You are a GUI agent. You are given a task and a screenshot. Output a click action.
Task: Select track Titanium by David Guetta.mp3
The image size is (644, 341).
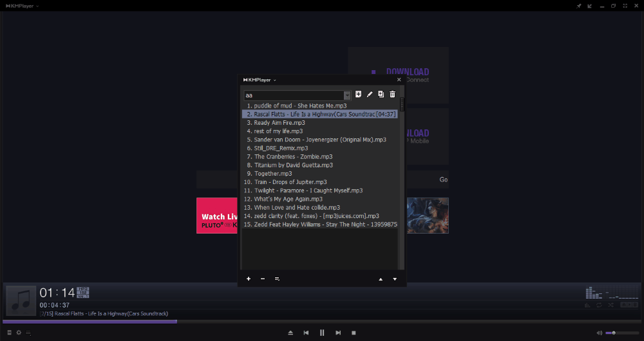coord(319,165)
